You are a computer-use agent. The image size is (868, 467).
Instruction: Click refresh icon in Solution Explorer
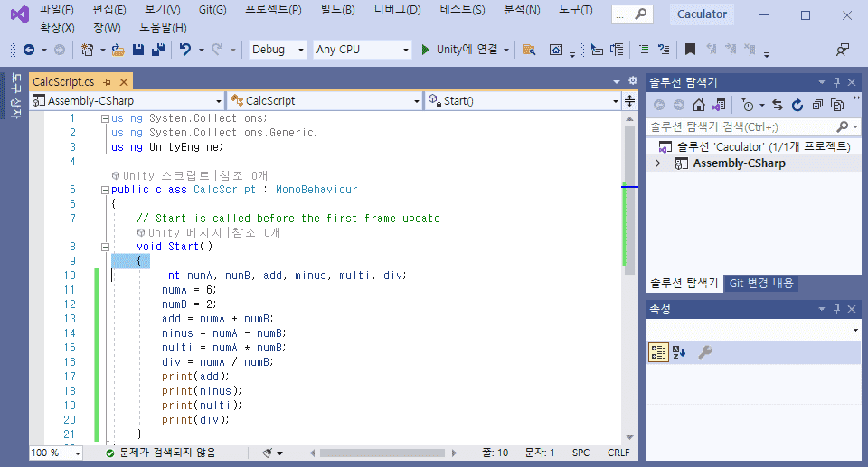[x=798, y=105]
